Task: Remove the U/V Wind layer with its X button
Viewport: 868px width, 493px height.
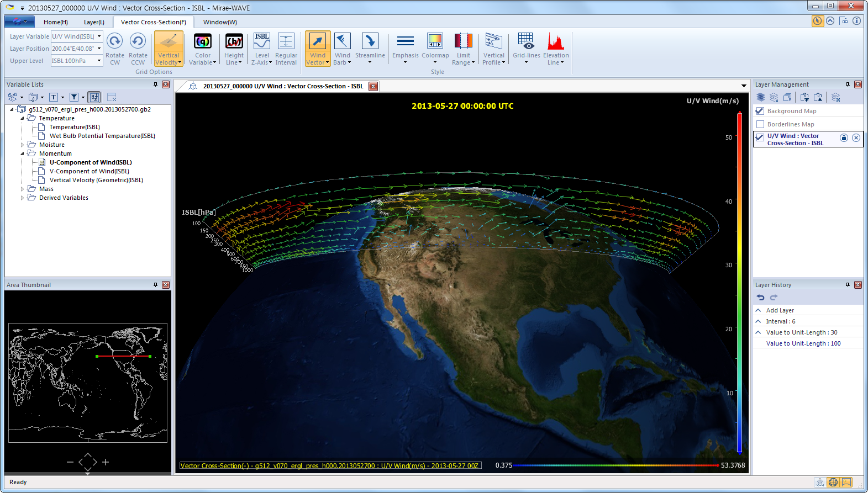Action: [856, 138]
